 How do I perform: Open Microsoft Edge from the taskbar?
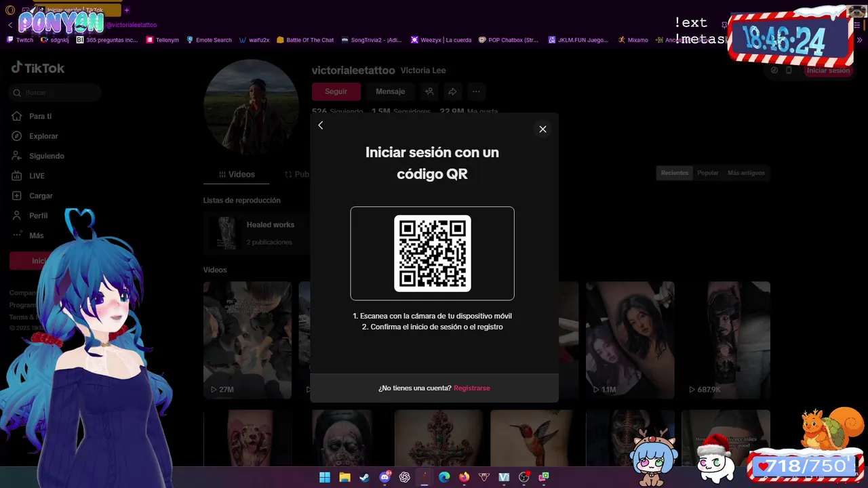[x=444, y=477]
